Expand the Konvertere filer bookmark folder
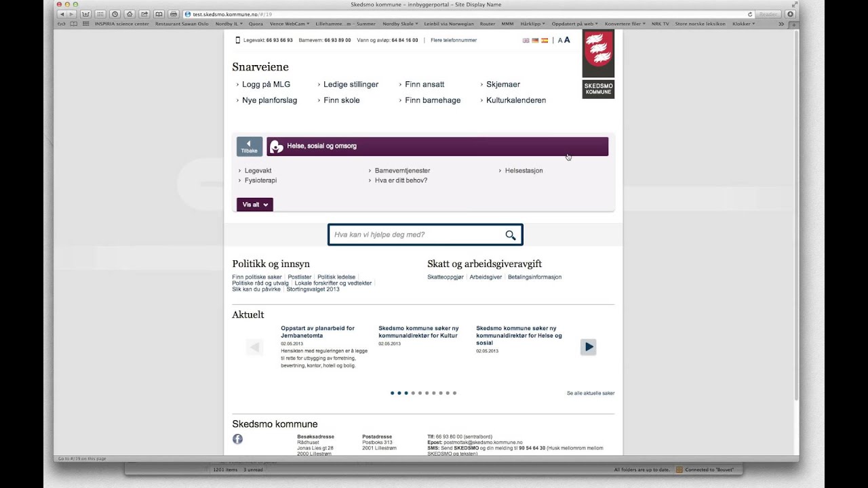 [625, 24]
